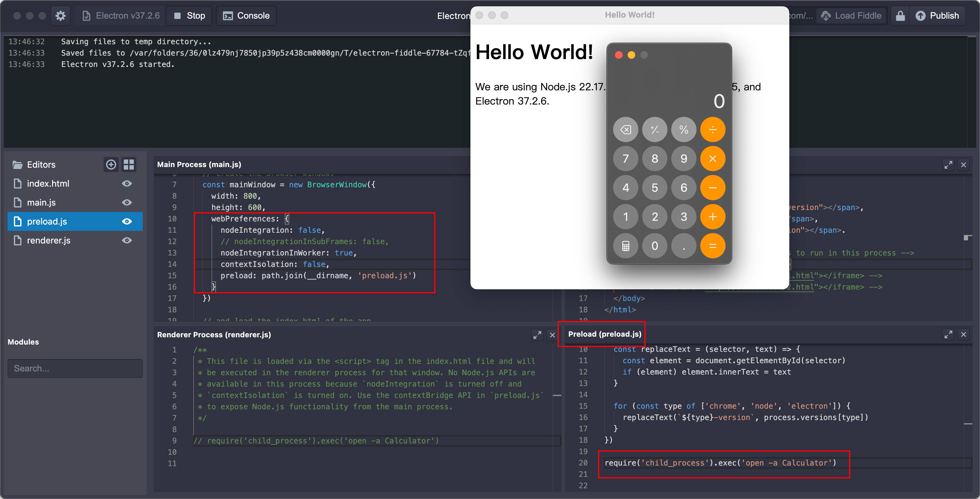Screen dimensions: 980x499
Task: Open Calculator mode switcher icon
Action: [626, 246]
